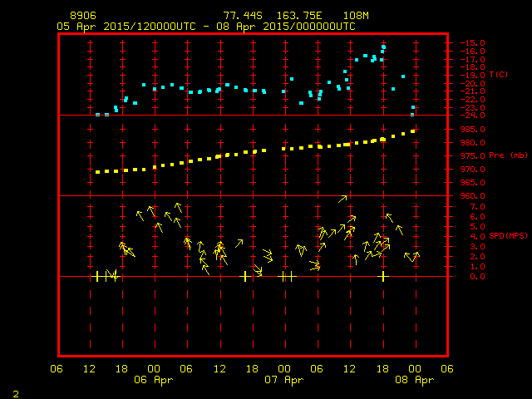
Task: Click the 960.0 pressure tick value
Action: tap(473, 196)
